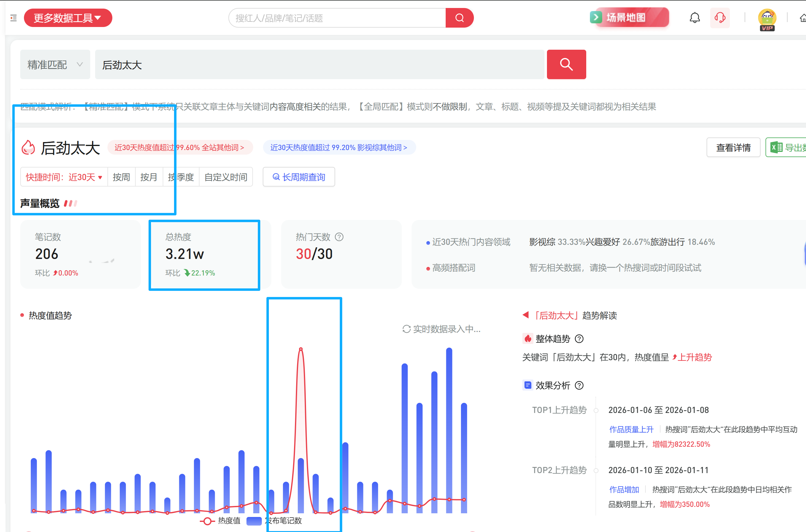Click the sidebar collapse menu icon
Screen dimensions: 806x532
[14, 18]
